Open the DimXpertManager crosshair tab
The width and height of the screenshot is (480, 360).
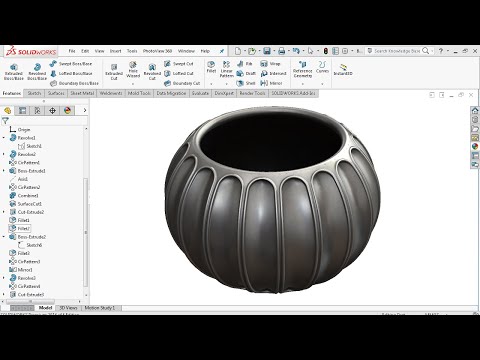pos(52,110)
